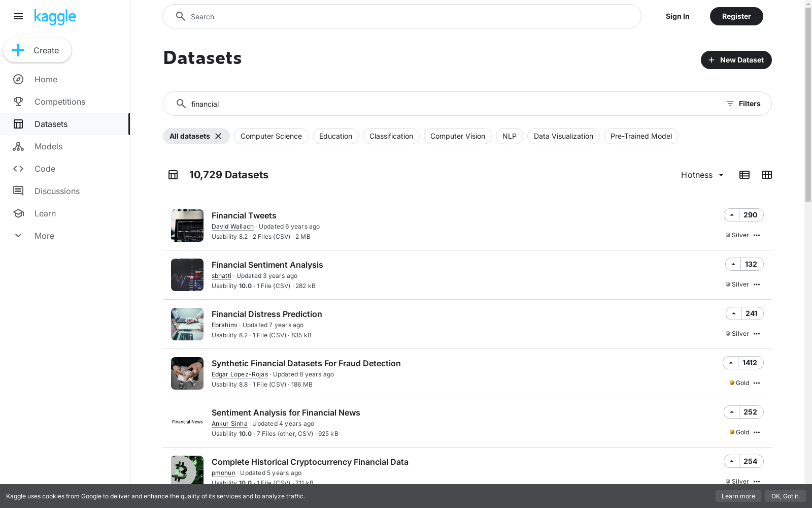The height and width of the screenshot is (508, 812).
Task: Upvote Sentiment Analysis for Financial News
Action: (732, 412)
